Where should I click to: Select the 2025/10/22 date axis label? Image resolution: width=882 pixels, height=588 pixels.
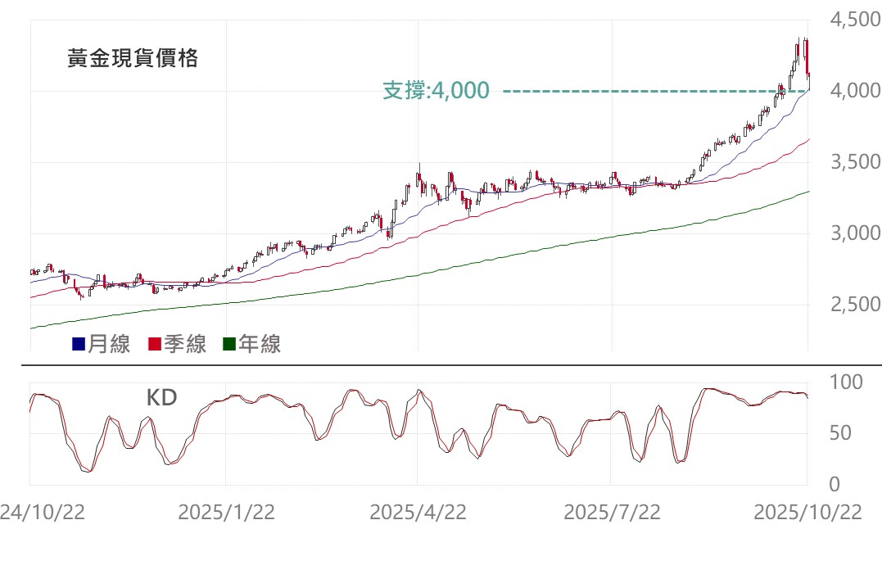click(807, 513)
